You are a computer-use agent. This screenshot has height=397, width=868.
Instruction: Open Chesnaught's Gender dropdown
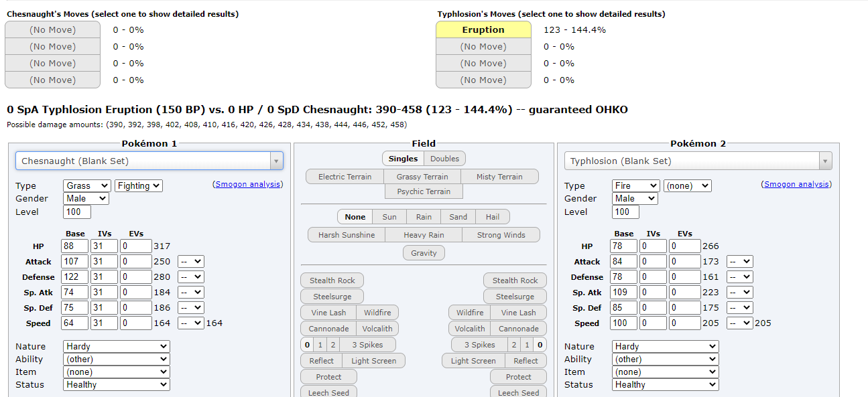pos(86,198)
